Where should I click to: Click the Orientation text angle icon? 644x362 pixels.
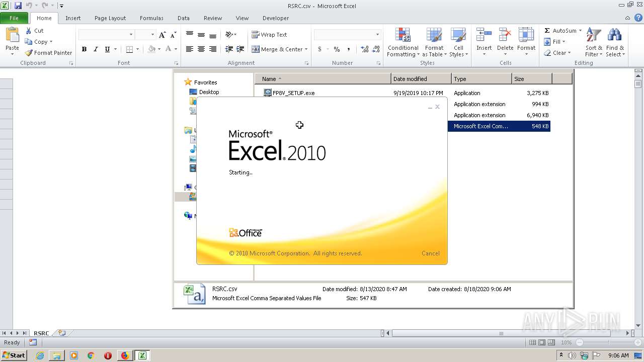[229, 35]
